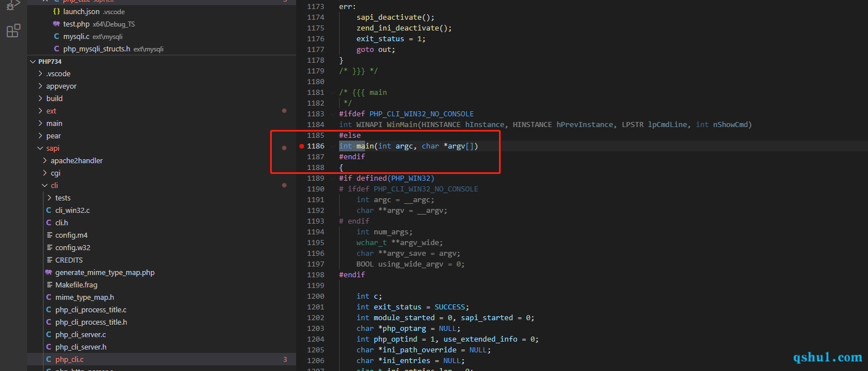The image size is (868, 371).
Task: Expand the pear folder
Action: click(x=40, y=136)
